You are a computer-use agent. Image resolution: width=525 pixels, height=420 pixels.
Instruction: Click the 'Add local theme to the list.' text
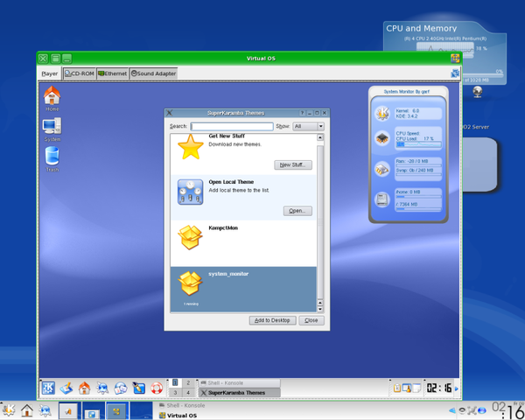pos(239,190)
